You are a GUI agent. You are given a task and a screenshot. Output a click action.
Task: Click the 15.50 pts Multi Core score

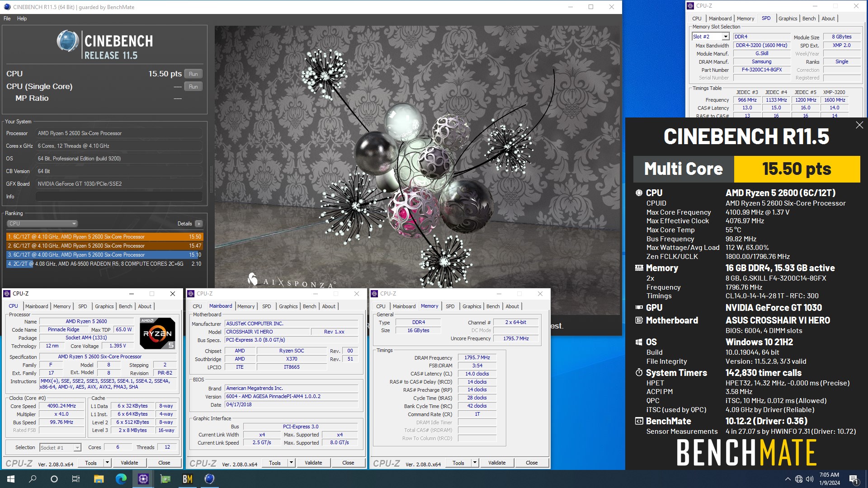[x=797, y=169]
